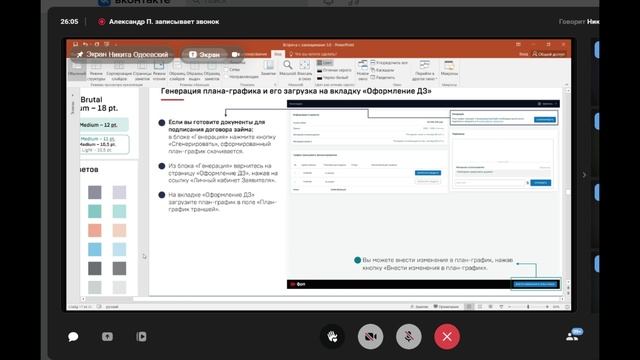Viewport: 640px width, 360px height.
Task: Select the Вид ribbon tab
Action: (278, 54)
